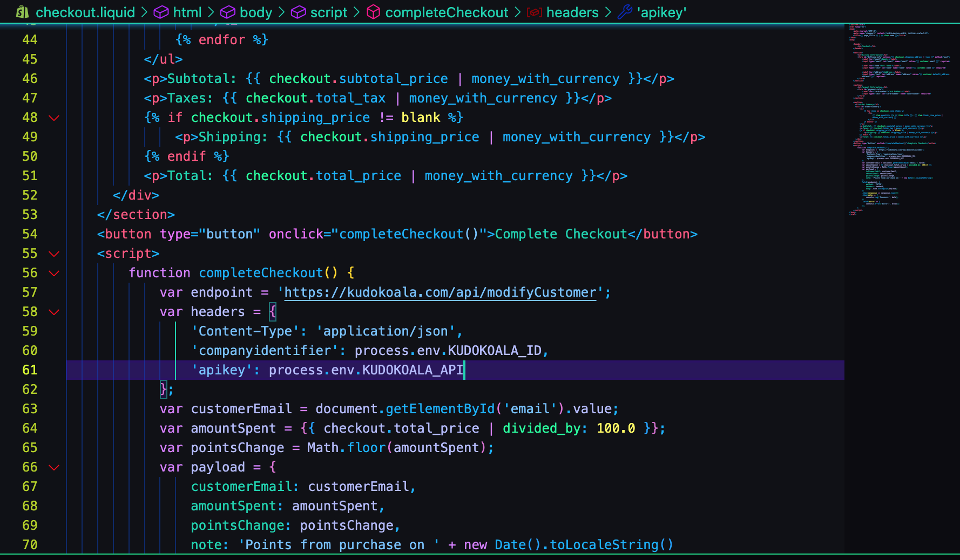Viewport: 960px width, 560px height.
Task: Click 'blank' keyword on line 48
Action: click(421, 118)
